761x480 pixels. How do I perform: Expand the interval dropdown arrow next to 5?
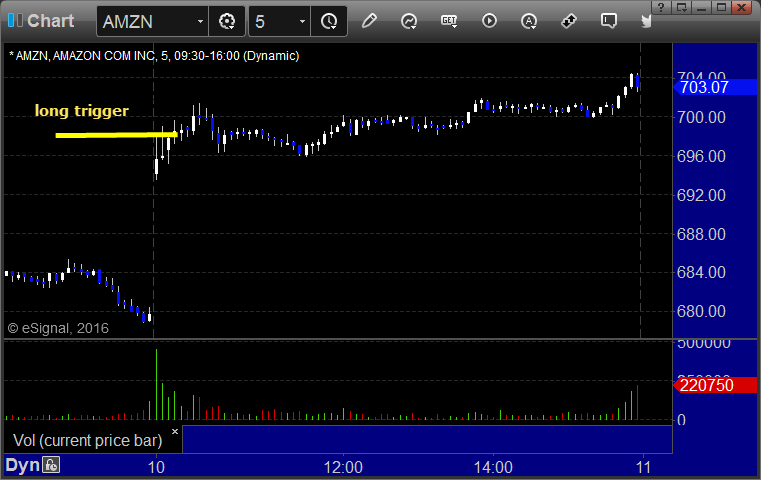(x=302, y=22)
